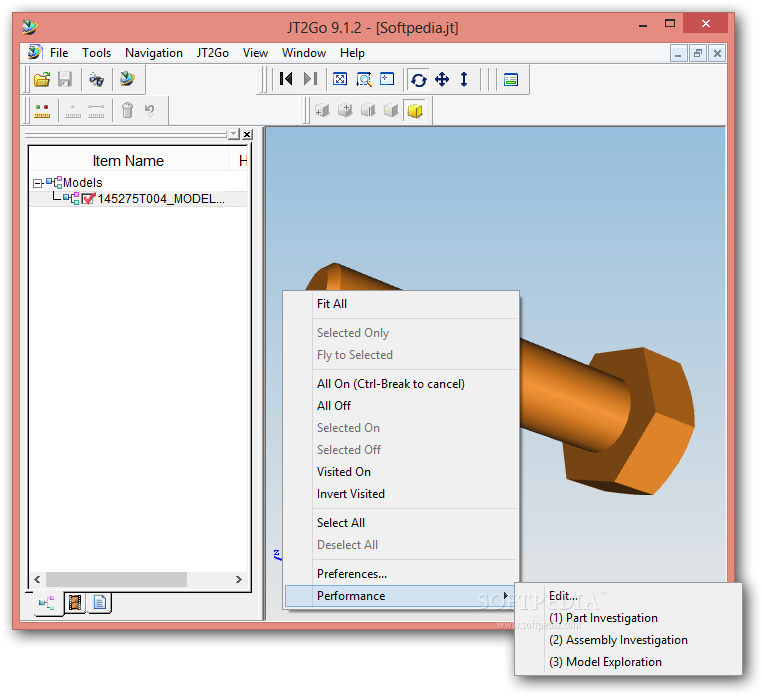Click the tree scrollbar right arrow
Image resolution: width=763 pixels, height=696 pixels.
tap(238, 579)
